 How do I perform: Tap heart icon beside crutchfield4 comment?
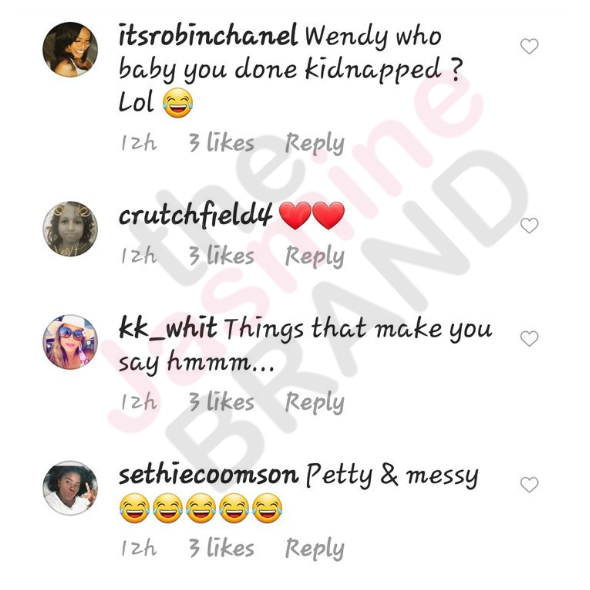[529, 225]
